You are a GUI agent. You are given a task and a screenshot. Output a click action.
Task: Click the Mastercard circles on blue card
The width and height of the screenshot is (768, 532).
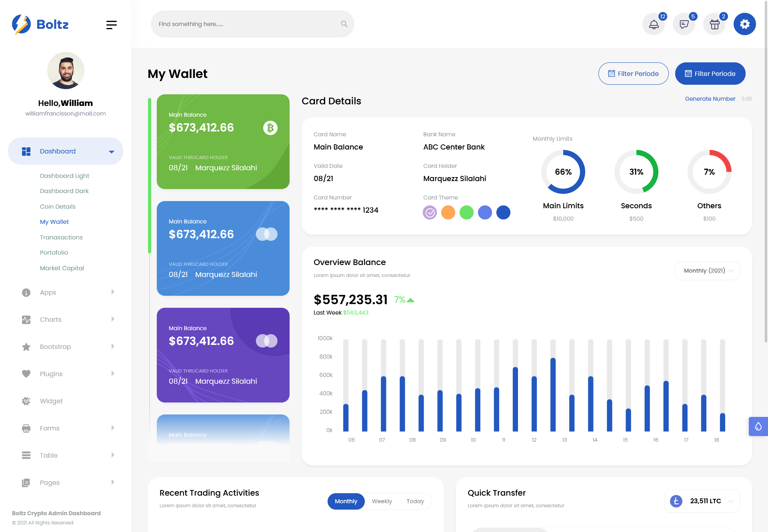267,234
